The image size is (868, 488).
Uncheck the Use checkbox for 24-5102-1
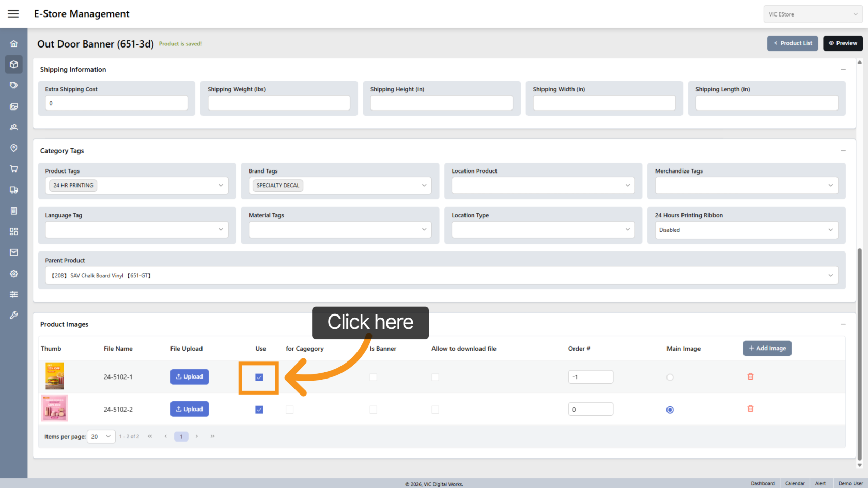click(x=259, y=377)
